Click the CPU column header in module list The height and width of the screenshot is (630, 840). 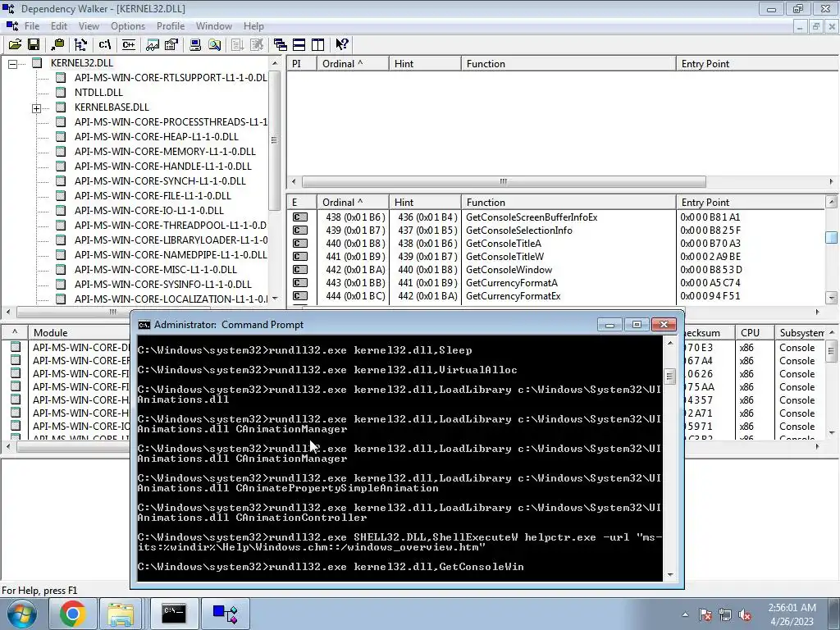point(755,333)
